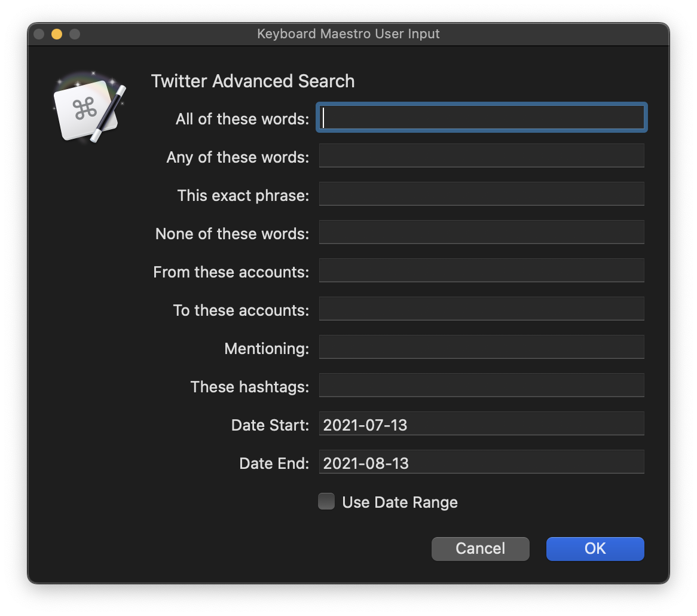Minimize window with the yellow button

[x=57, y=34]
